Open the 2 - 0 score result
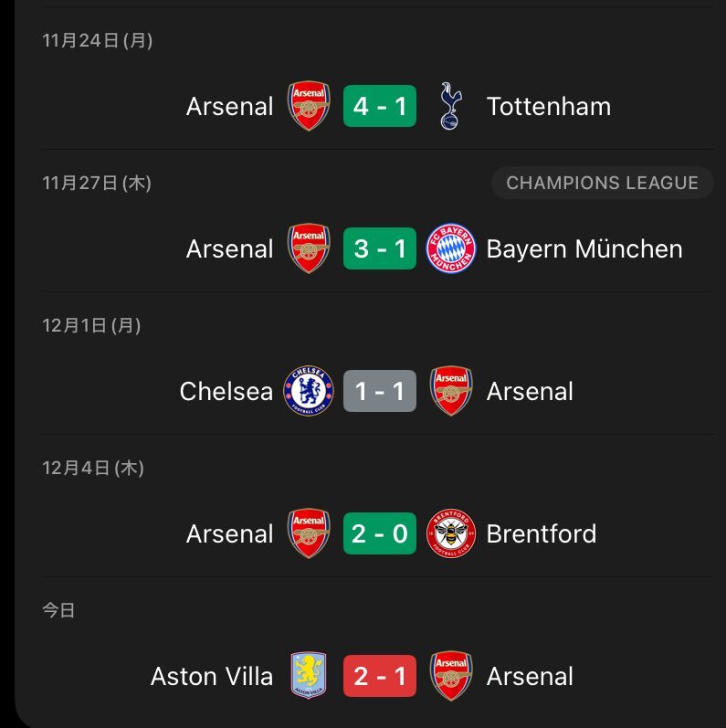 click(x=380, y=533)
